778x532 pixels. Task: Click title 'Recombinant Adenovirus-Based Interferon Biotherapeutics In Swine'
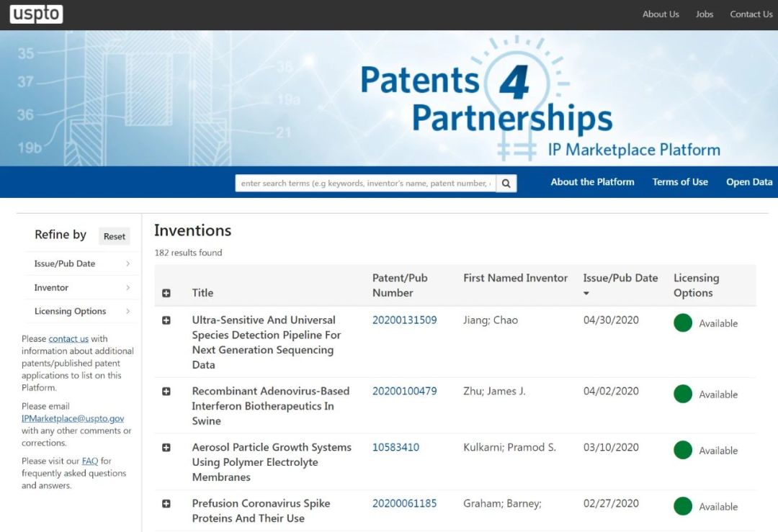(x=270, y=406)
